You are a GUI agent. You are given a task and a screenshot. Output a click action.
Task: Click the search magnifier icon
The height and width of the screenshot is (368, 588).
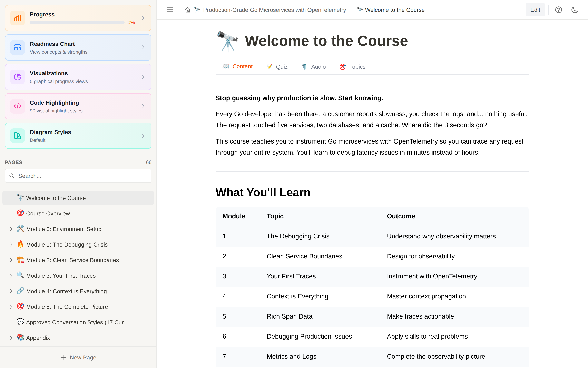click(x=12, y=176)
